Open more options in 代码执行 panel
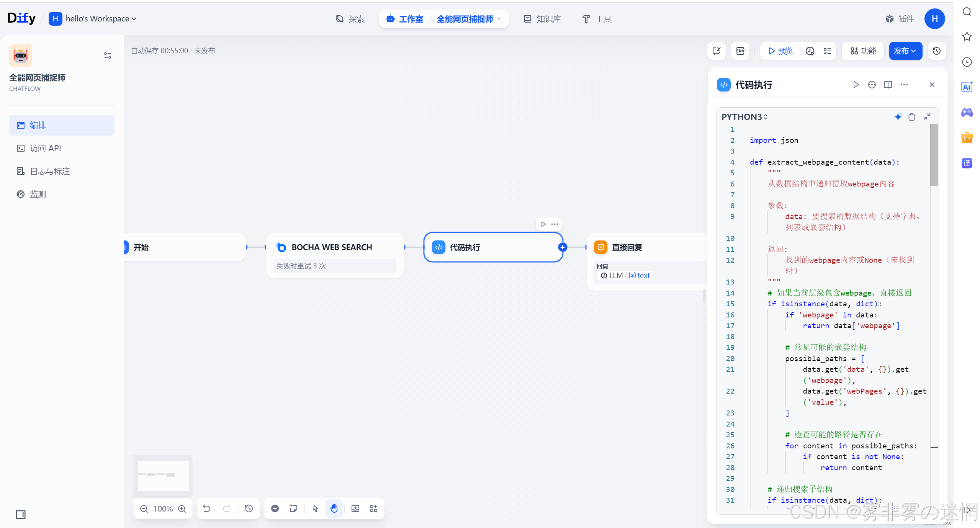This screenshot has width=980, height=528. (x=904, y=85)
